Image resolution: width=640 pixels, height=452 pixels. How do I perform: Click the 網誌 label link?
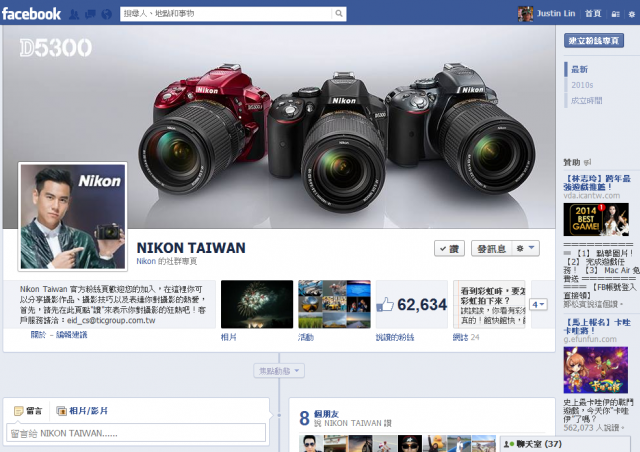pyautogui.click(x=461, y=337)
